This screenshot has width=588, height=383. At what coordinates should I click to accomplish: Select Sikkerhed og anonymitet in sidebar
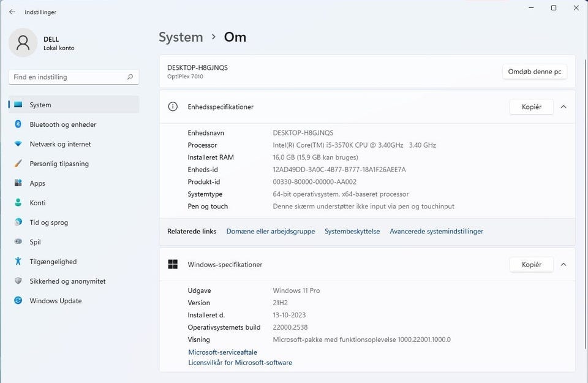pos(67,281)
